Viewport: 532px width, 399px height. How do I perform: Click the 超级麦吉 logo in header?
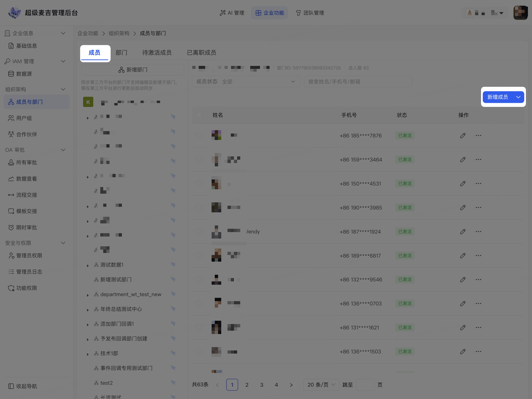[x=14, y=13]
